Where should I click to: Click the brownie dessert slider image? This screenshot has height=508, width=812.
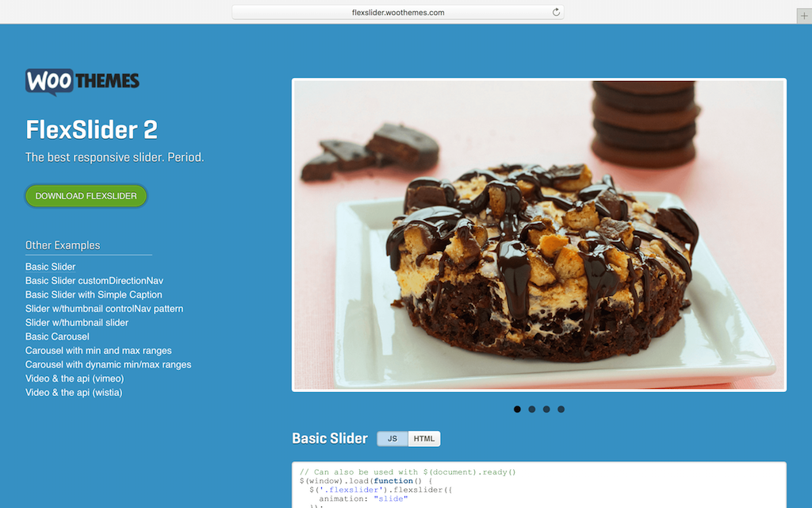(x=539, y=235)
